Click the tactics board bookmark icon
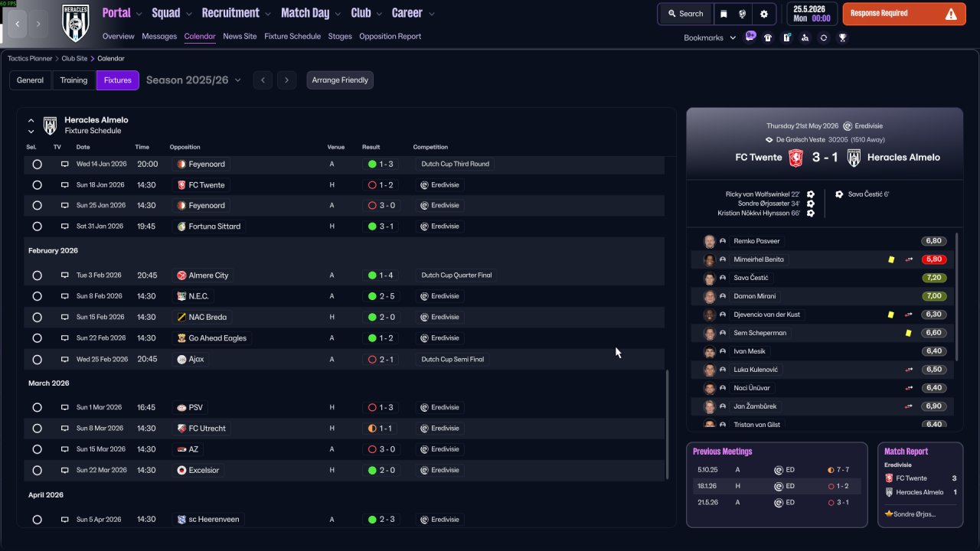Screen dimensions: 980x551 pos(786,37)
